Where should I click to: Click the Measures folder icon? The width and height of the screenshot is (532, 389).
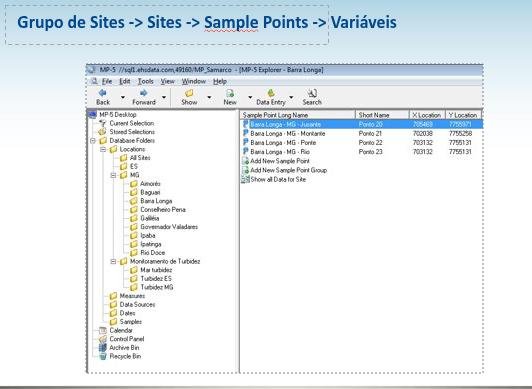click(x=113, y=296)
